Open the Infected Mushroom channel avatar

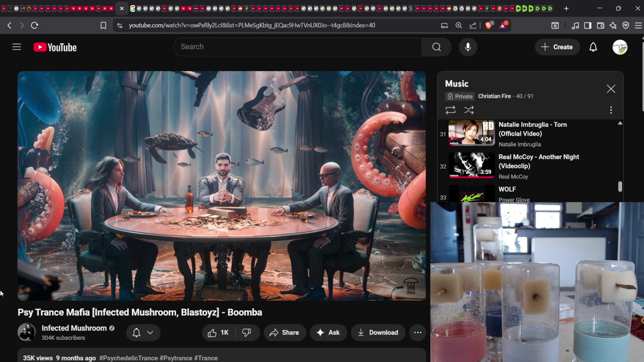pos(27,332)
